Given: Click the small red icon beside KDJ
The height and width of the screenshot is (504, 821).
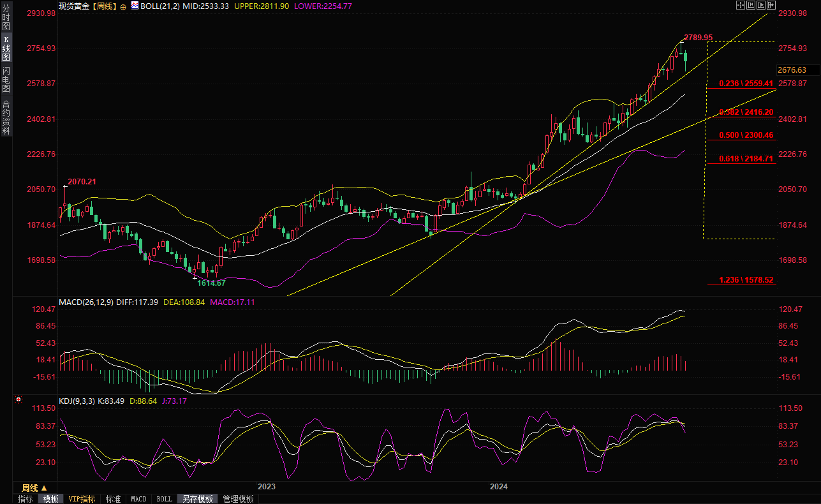Looking at the screenshot, I should click(18, 401).
